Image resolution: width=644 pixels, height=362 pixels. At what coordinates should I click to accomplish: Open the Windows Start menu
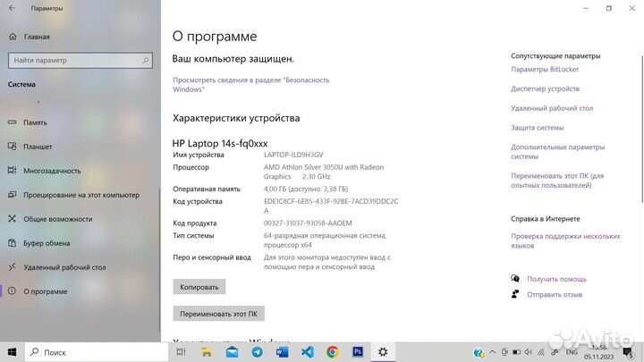tap(12, 352)
